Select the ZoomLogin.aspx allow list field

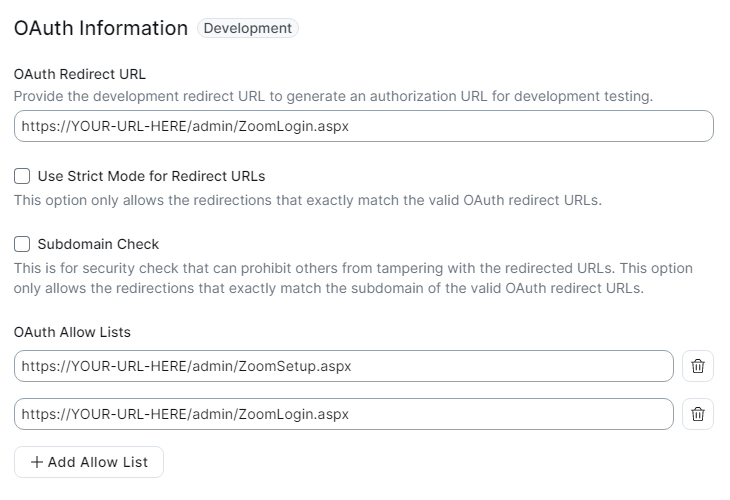(x=344, y=414)
